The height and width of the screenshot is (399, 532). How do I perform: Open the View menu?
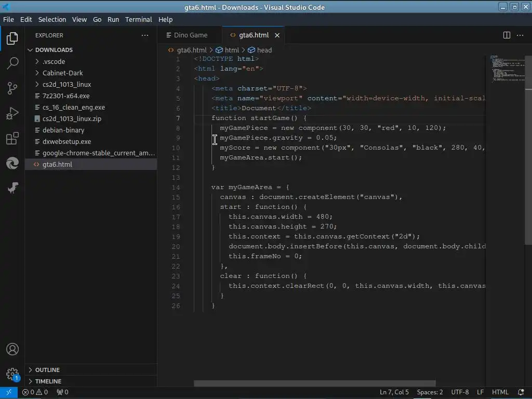click(79, 19)
